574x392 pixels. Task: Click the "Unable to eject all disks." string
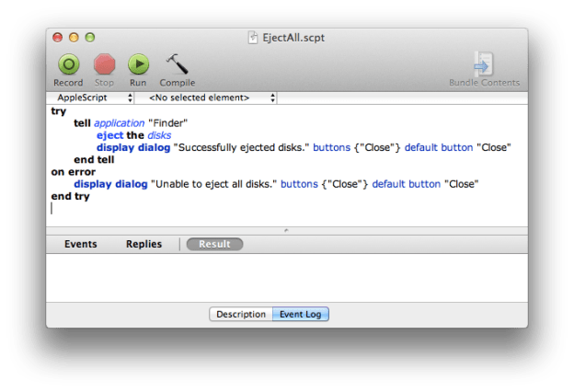coord(213,184)
